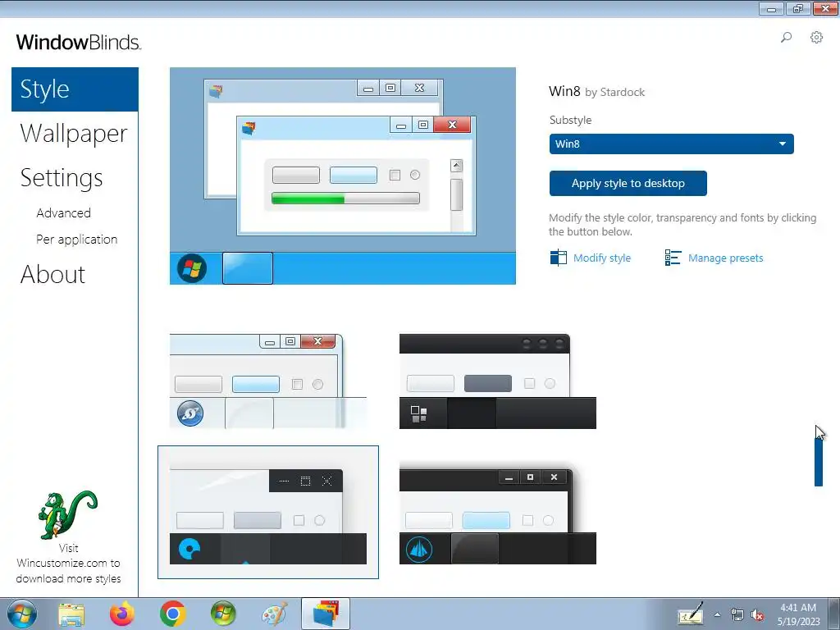Open the Windows Start orb
840x630 pixels.
click(22, 614)
